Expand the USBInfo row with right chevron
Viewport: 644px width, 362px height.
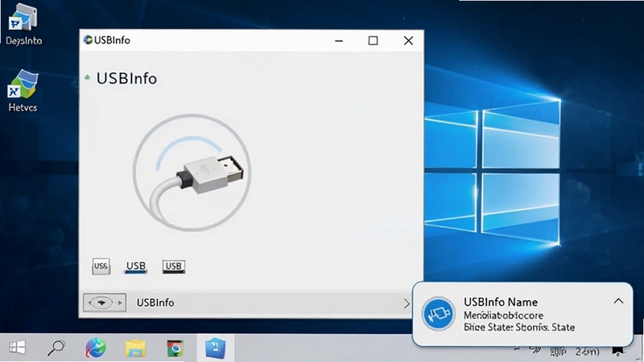[407, 303]
